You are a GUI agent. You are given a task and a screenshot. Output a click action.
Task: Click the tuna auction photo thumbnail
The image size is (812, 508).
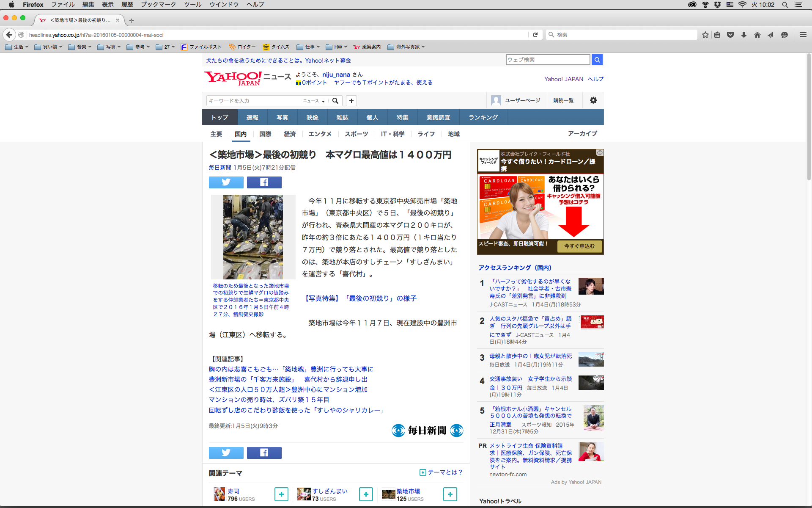pos(253,237)
